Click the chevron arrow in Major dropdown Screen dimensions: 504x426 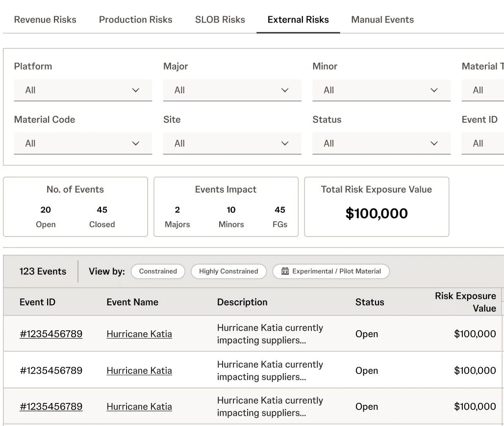point(285,90)
